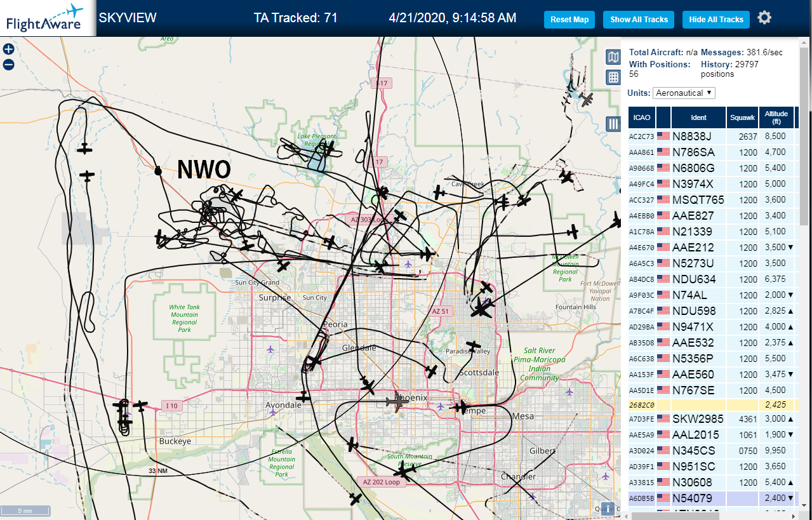Select aircraft row AAE827
The height and width of the screenshot is (520, 812).
714,216
